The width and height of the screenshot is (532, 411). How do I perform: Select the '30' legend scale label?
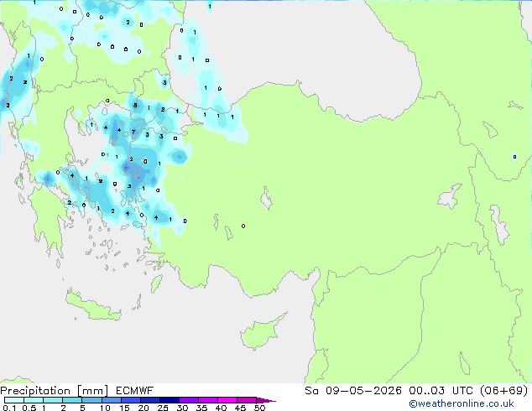182,408
